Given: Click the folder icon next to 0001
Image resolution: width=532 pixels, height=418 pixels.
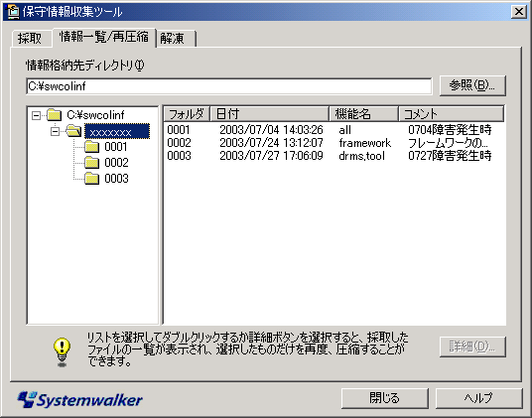Looking at the screenshot, I should pos(91,147).
